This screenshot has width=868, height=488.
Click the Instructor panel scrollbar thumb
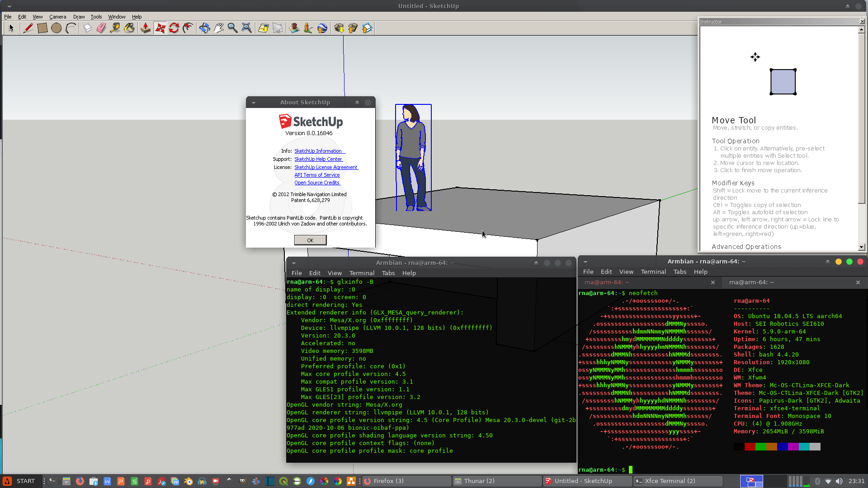pyautogui.click(x=862, y=118)
